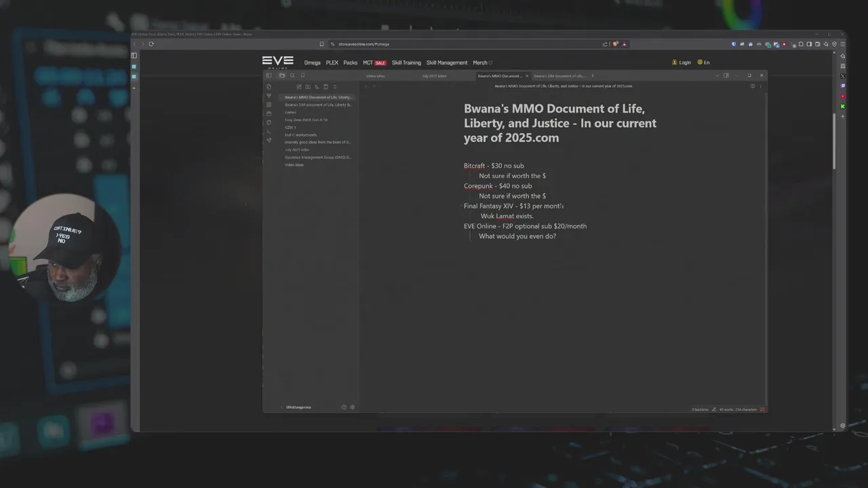Click the red status bar icon

coord(763,409)
